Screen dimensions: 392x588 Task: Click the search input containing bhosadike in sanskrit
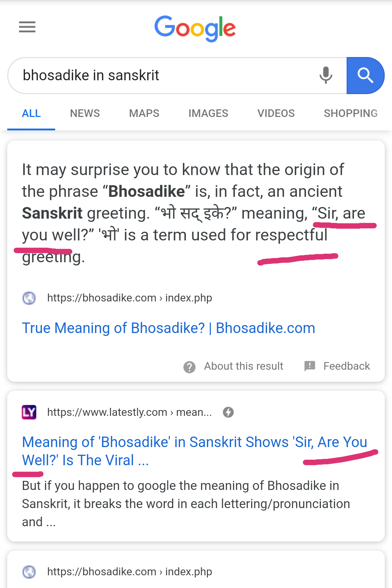coord(145,76)
